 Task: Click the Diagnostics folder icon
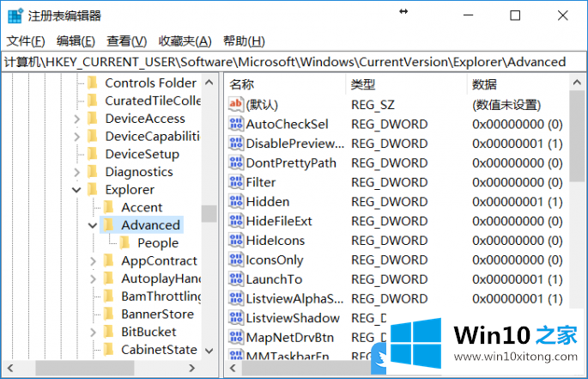(92, 171)
